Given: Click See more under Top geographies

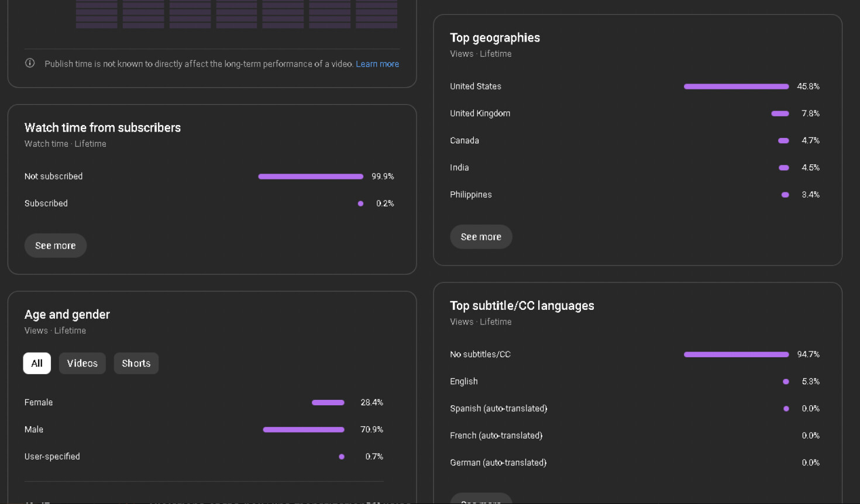Looking at the screenshot, I should 481,237.
